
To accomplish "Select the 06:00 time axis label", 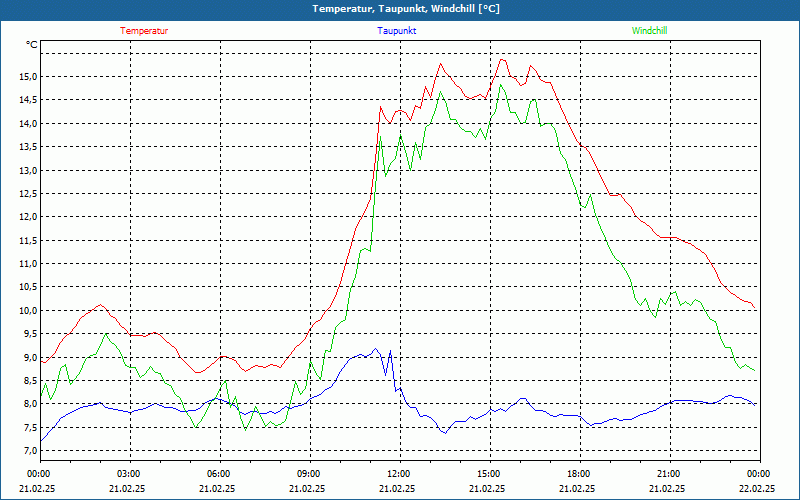I will pyautogui.click(x=219, y=474).
